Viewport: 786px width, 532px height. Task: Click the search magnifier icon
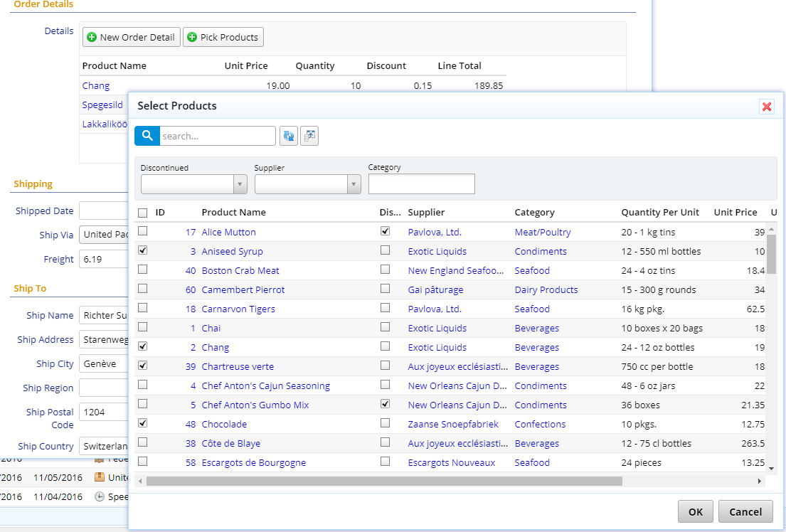coord(147,135)
